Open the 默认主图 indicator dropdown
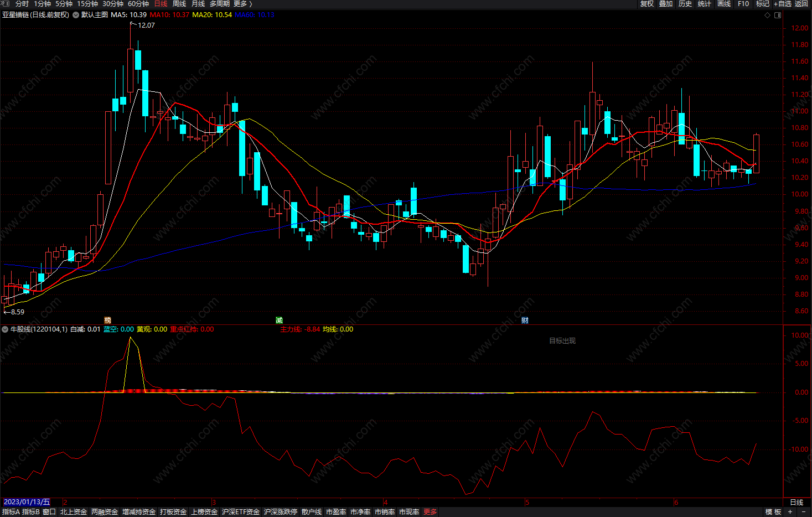Image resolution: width=812 pixels, height=517 pixels. point(76,15)
